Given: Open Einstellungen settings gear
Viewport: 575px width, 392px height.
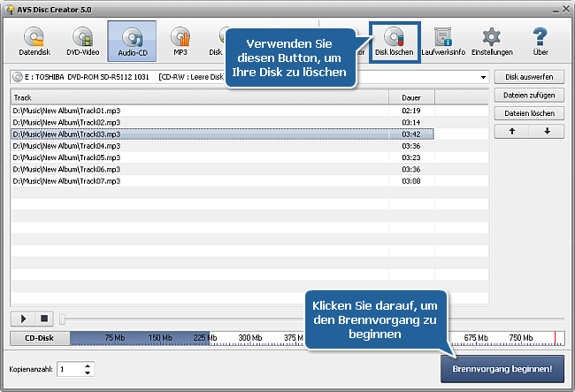Looking at the screenshot, I should 492,42.
